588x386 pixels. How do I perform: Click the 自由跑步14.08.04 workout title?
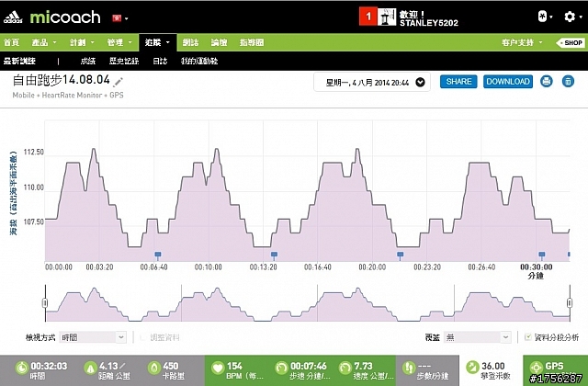[62, 80]
